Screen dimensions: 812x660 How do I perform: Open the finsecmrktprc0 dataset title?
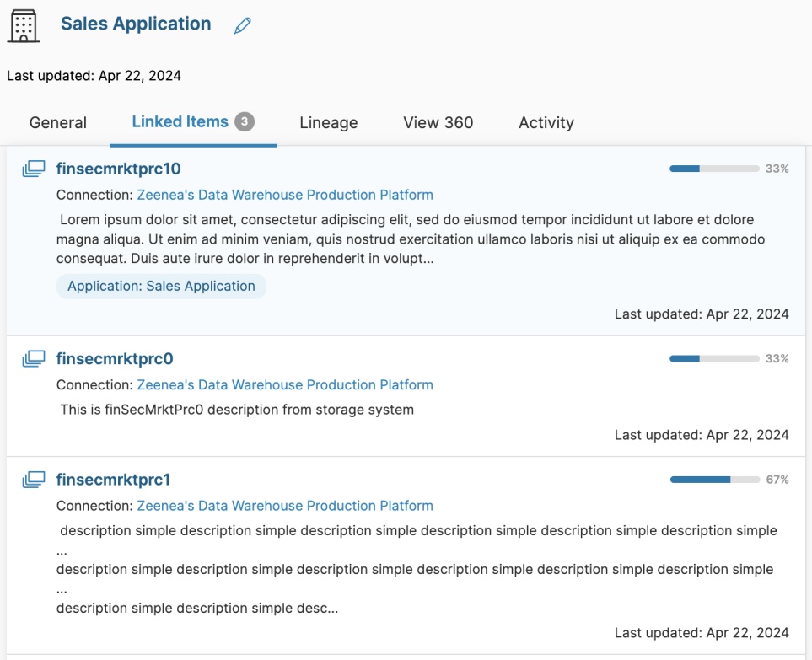click(x=115, y=359)
